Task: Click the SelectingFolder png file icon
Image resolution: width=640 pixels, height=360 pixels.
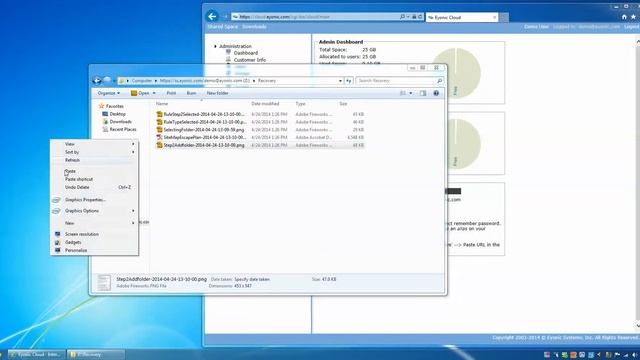Action: (x=160, y=130)
